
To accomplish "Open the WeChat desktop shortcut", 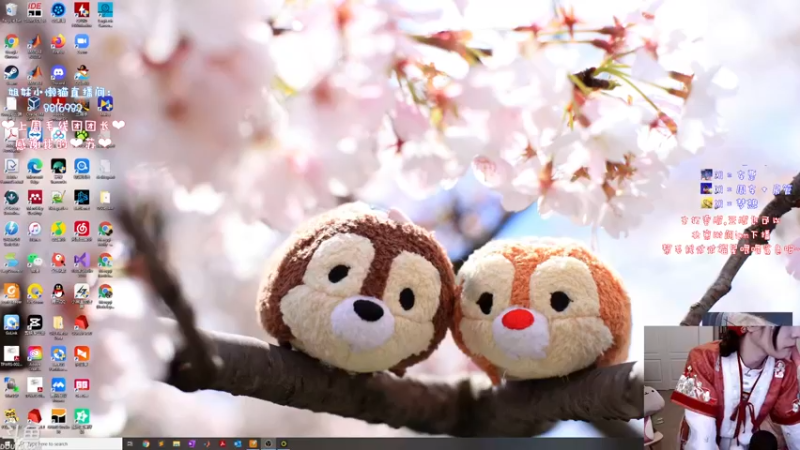I will (x=34, y=260).
